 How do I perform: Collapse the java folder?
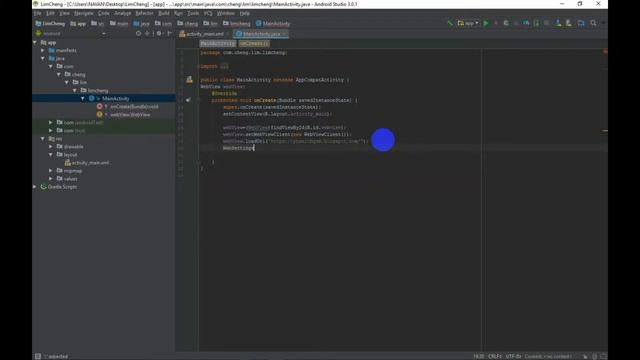(x=43, y=58)
